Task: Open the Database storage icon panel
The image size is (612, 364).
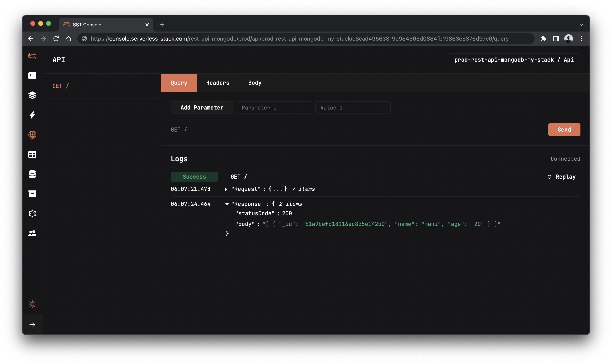Action: click(x=33, y=174)
